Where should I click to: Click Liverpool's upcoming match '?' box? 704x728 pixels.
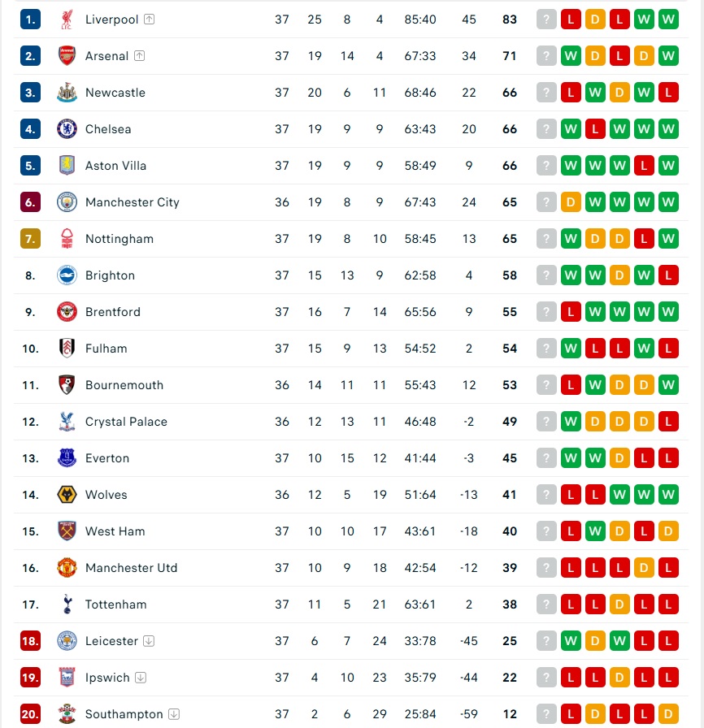coord(546,19)
